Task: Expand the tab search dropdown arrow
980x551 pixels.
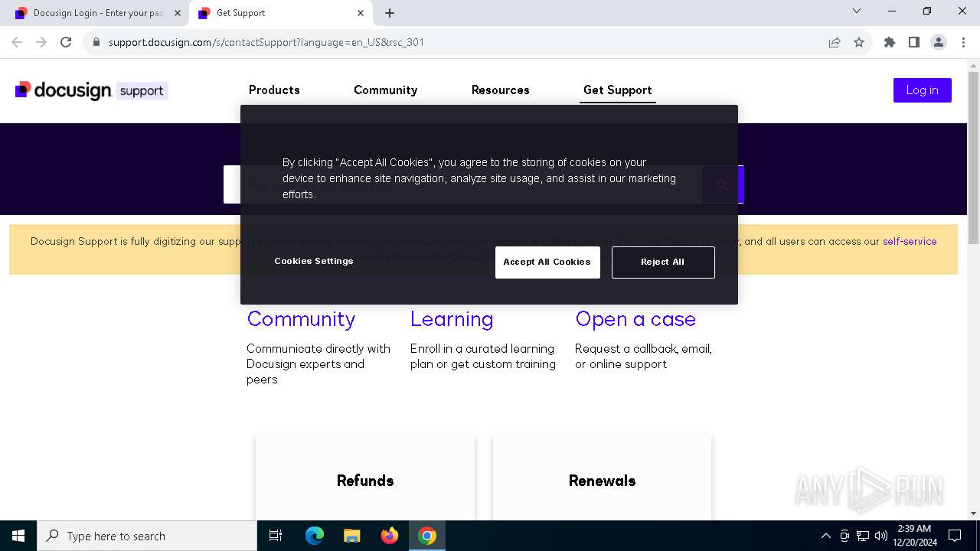Action: (x=857, y=11)
